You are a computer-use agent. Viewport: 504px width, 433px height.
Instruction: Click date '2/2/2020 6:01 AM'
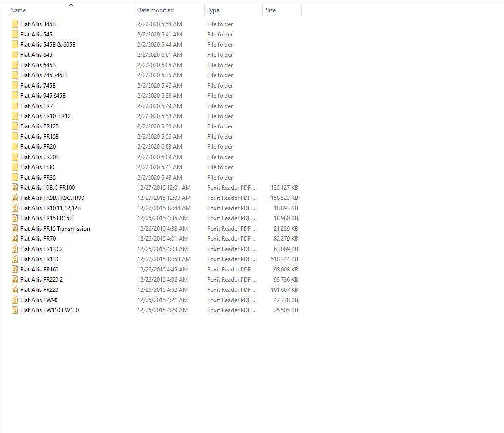pos(160,55)
